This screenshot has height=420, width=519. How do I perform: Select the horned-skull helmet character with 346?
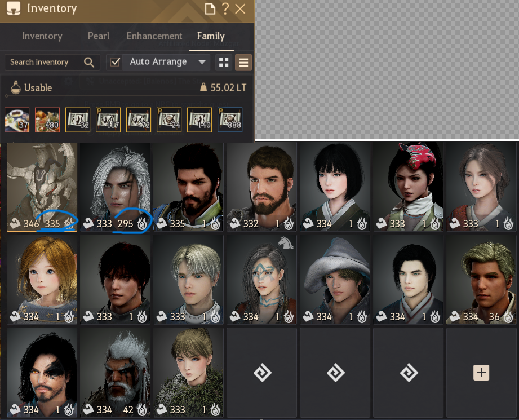42,187
